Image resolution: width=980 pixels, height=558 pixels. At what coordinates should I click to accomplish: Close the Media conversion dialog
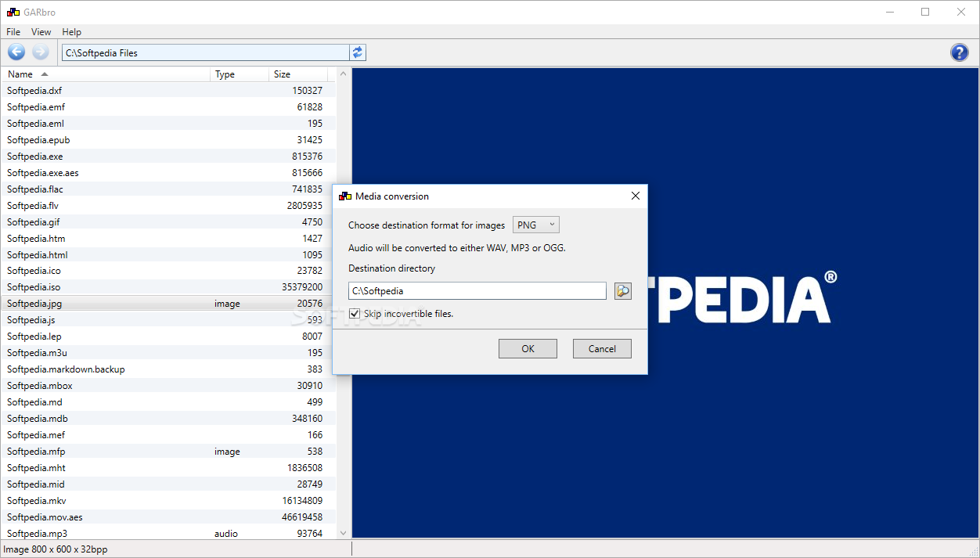(x=636, y=196)
